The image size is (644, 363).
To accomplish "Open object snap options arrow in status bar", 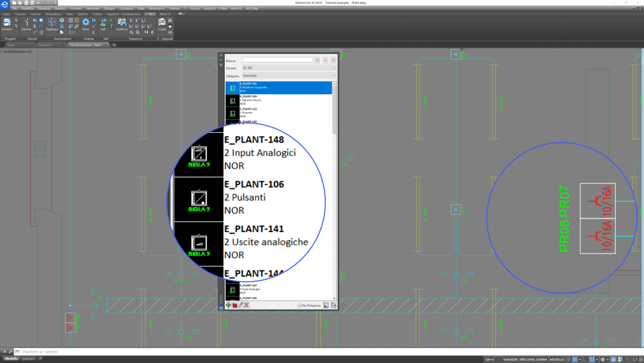I will [597, 359].
